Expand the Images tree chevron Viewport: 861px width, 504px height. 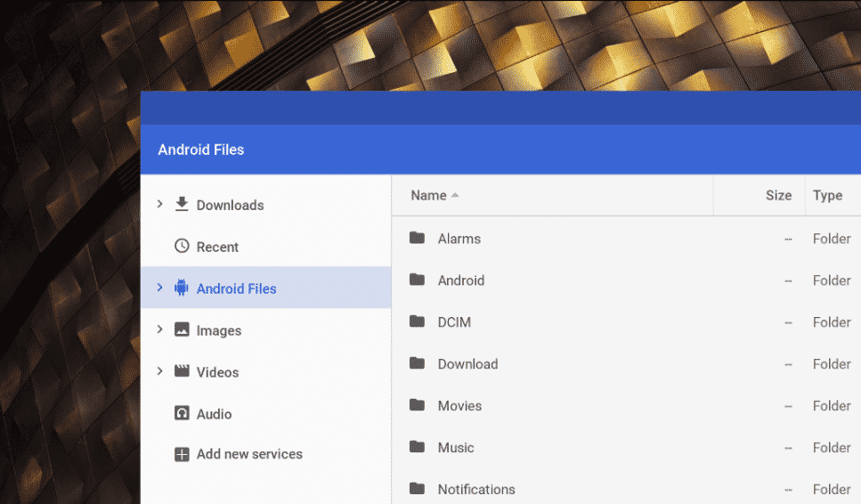[x=159, y=329]
